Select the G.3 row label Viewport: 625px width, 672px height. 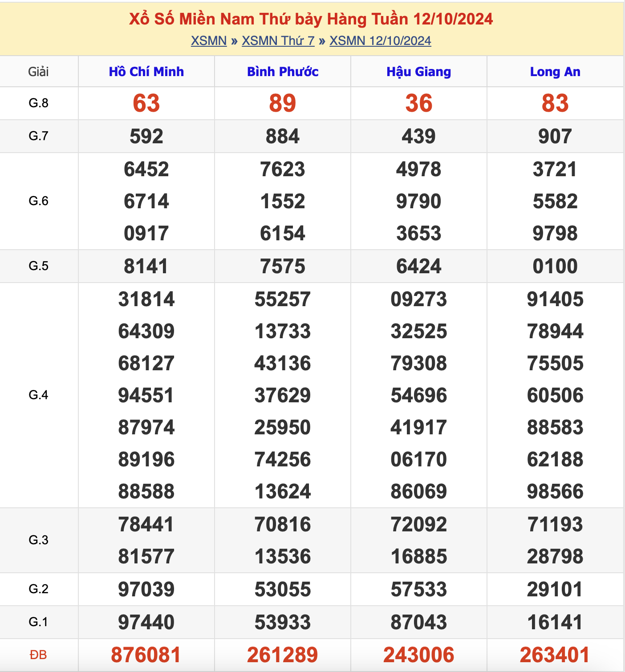pos(39,540)
